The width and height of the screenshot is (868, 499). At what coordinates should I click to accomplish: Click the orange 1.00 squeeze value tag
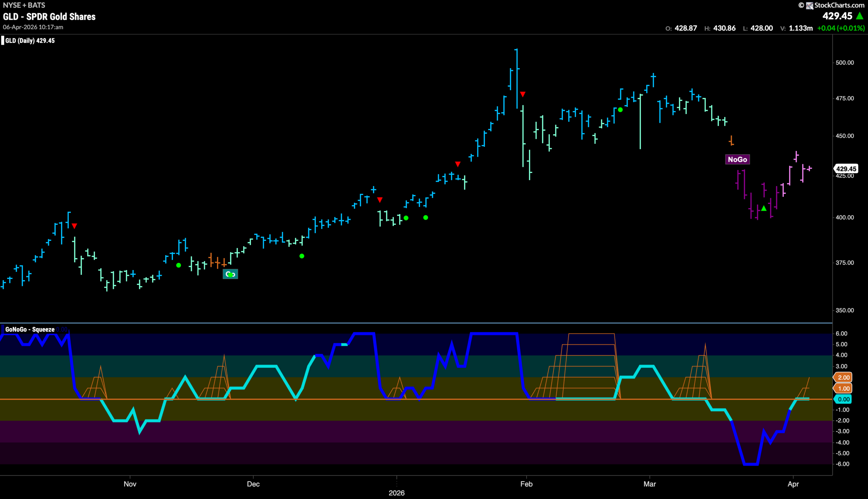(843, 388)
